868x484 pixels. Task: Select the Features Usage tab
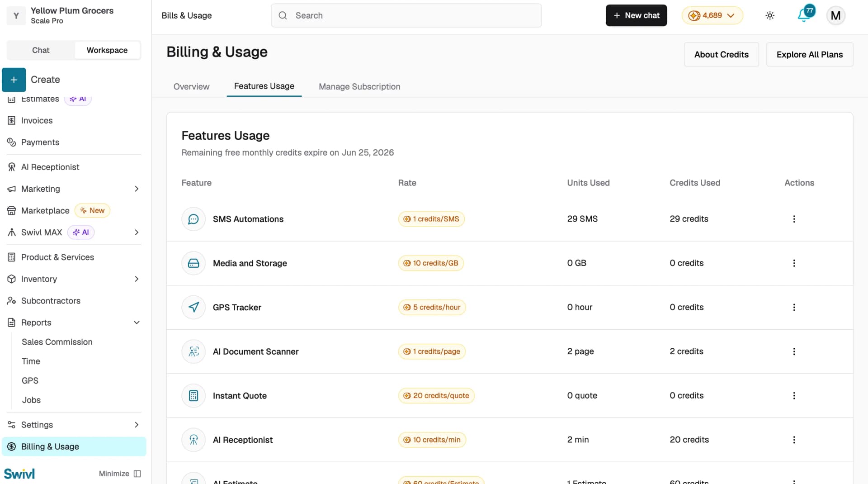(x=264, y=86)
